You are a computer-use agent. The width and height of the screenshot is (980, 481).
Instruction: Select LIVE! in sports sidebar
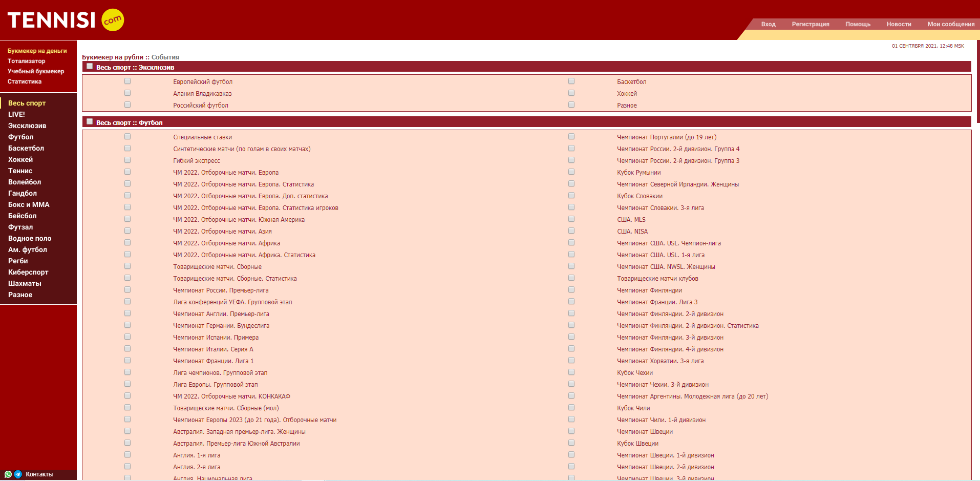(x=16, y=114)
